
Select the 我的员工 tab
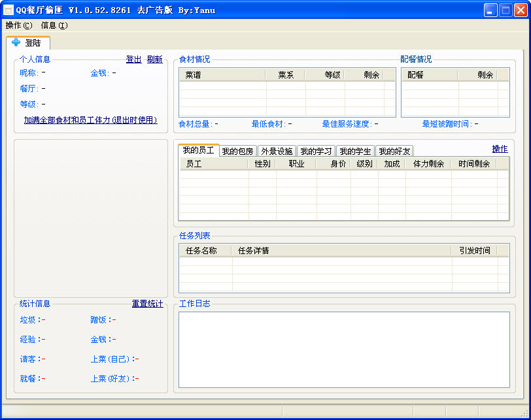point(198,151)
